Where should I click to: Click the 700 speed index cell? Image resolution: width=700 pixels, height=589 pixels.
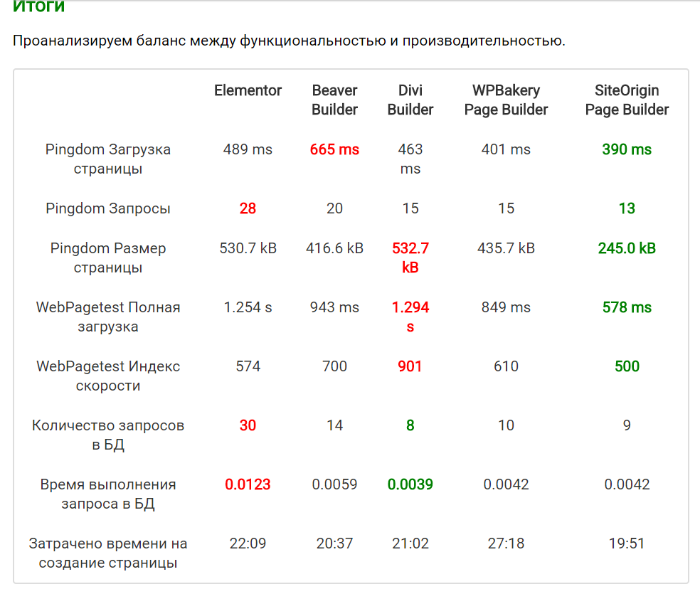(x=334, y=366)
